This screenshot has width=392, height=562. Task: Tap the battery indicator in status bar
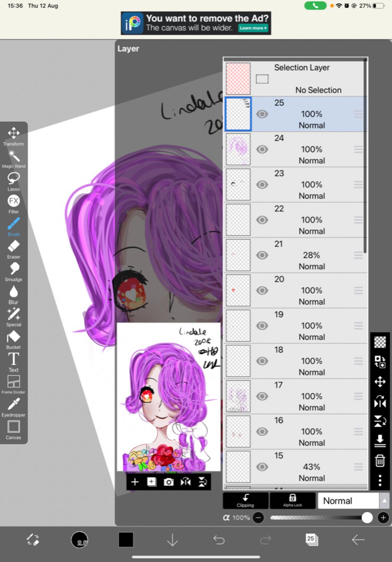coord(379,6)
